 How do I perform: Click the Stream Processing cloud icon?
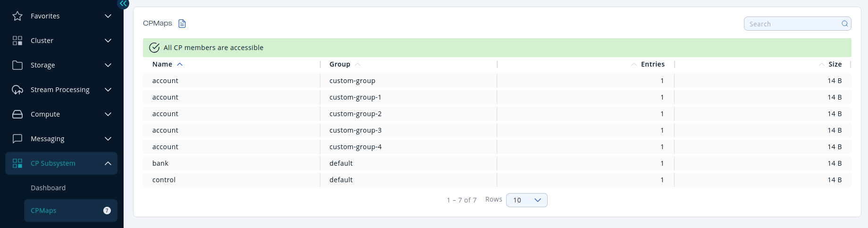click(x=17, y=90)
